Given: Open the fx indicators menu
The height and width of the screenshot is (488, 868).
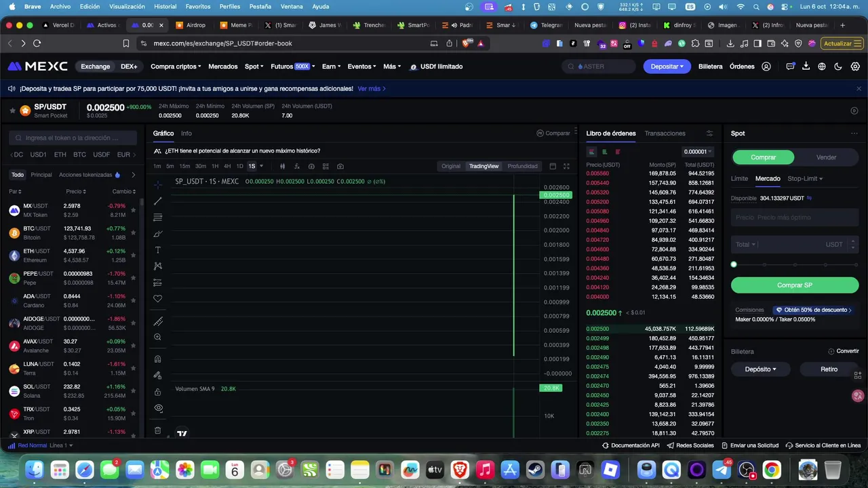Looking at the screenshot, I should [297, 166].
